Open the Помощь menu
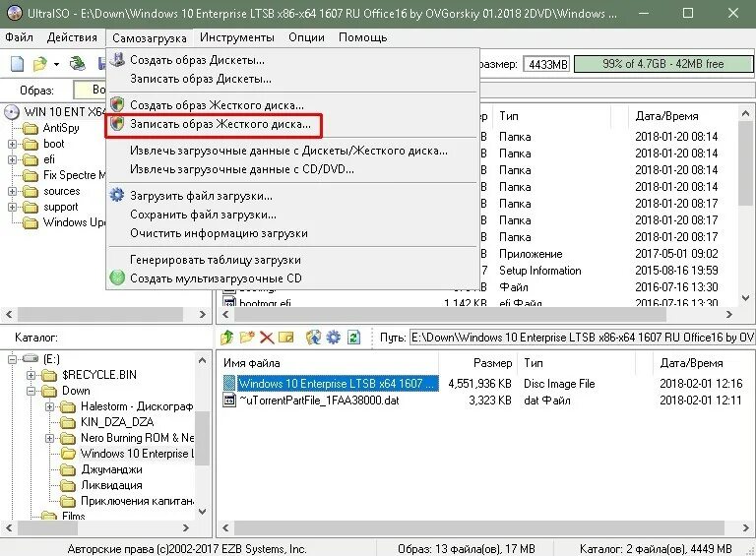Screen dimensions: 756x556 pos(362,37)
